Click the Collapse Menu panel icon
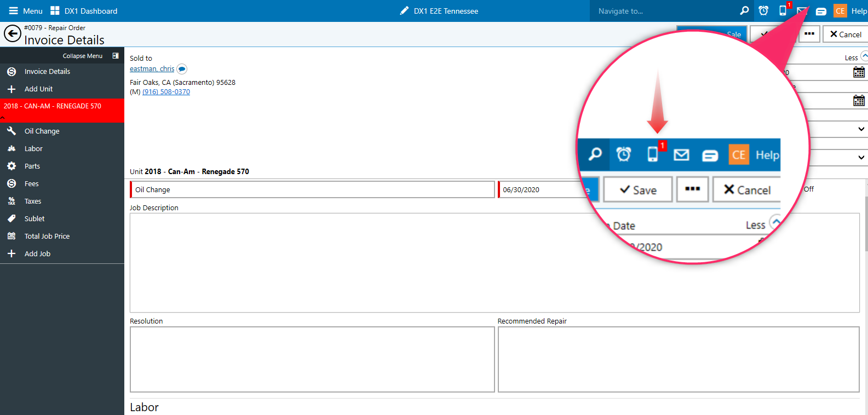This screenshot has width=868, height=415. click(x=116, y=56)
